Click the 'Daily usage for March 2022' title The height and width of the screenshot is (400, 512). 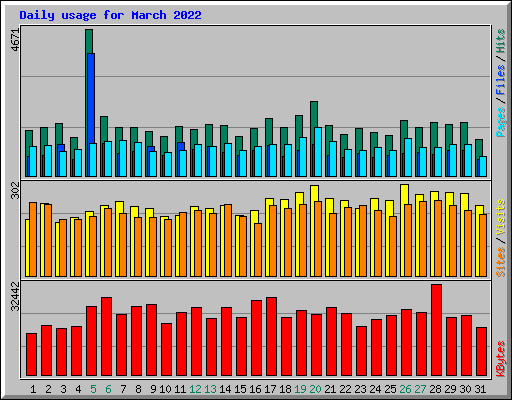pos(110,15)
